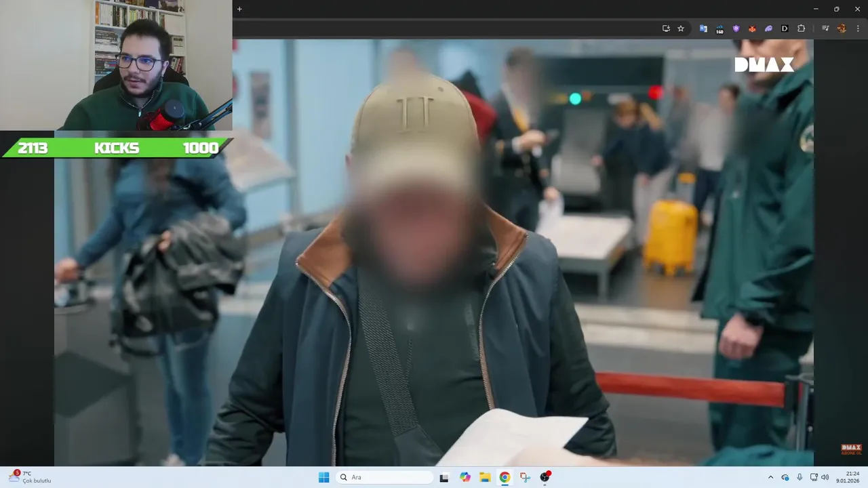Open the clock showing 21:24
This screenshot has height=488, width=868.
click(848, 477)
